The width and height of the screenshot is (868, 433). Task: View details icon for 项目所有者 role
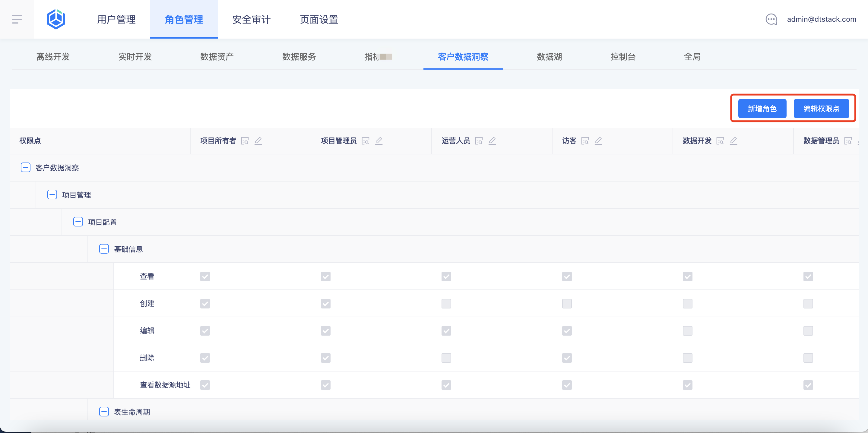pos(245,141)
